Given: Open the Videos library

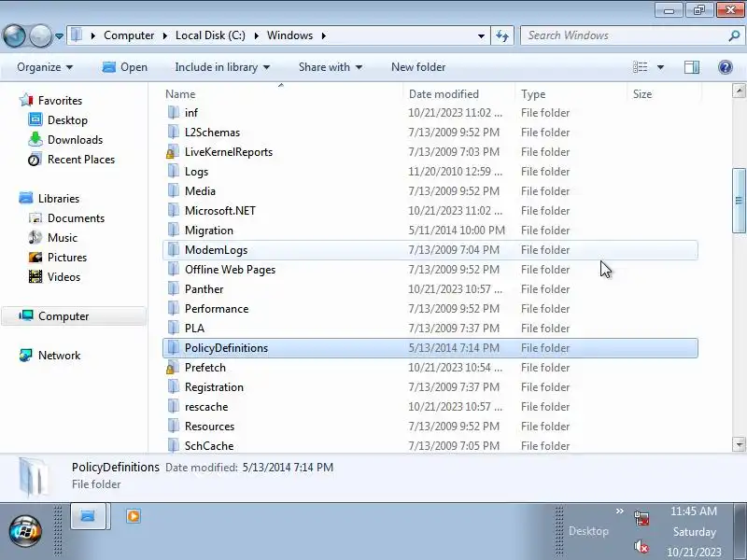Looking at the screenshot, I should 63,276.
